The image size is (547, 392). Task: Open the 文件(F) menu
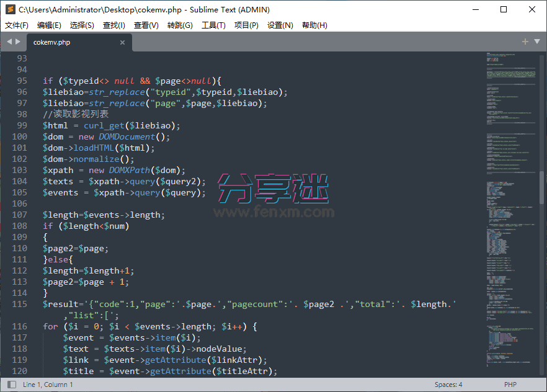tap(16, 25)
